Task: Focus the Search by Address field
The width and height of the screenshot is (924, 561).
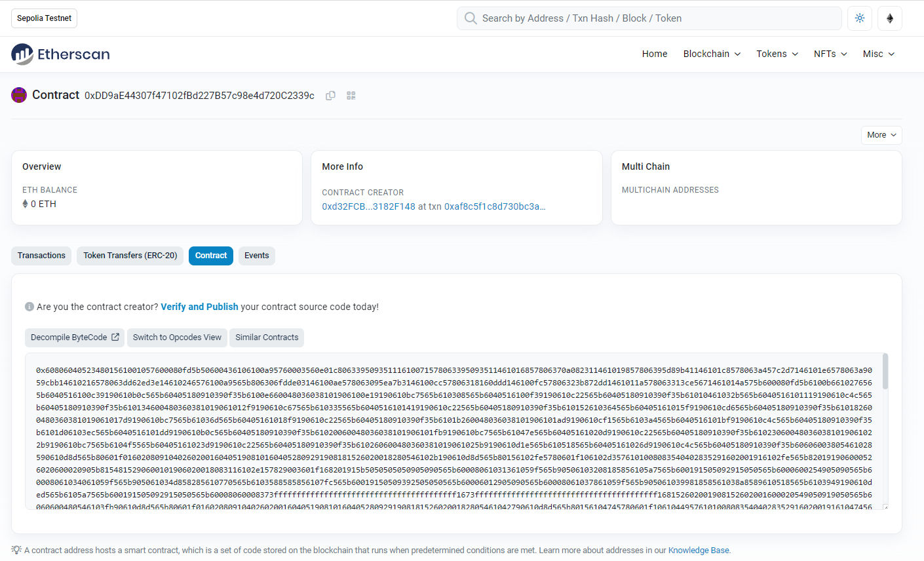Action: pos(649,18)
